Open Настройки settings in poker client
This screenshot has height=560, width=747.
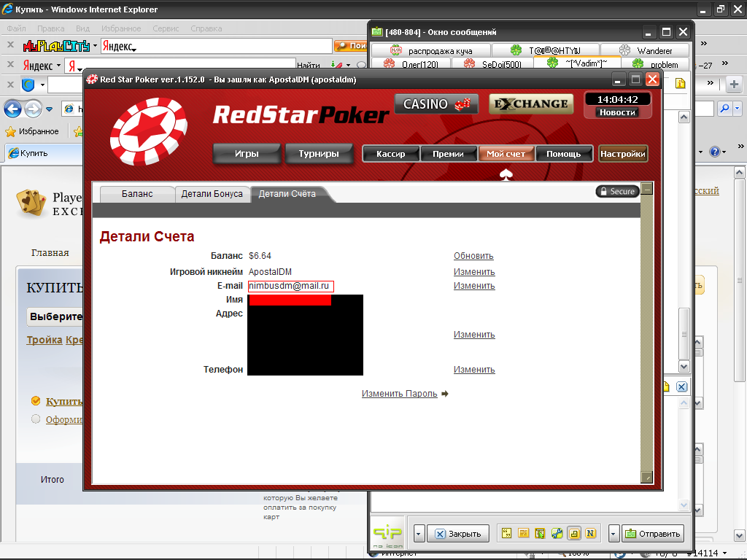[623, 154]
